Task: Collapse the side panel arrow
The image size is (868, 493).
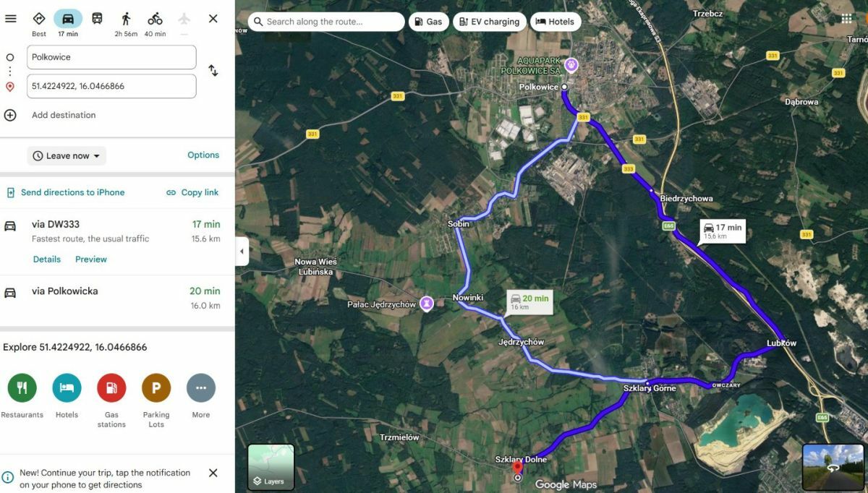Action: 242,252
